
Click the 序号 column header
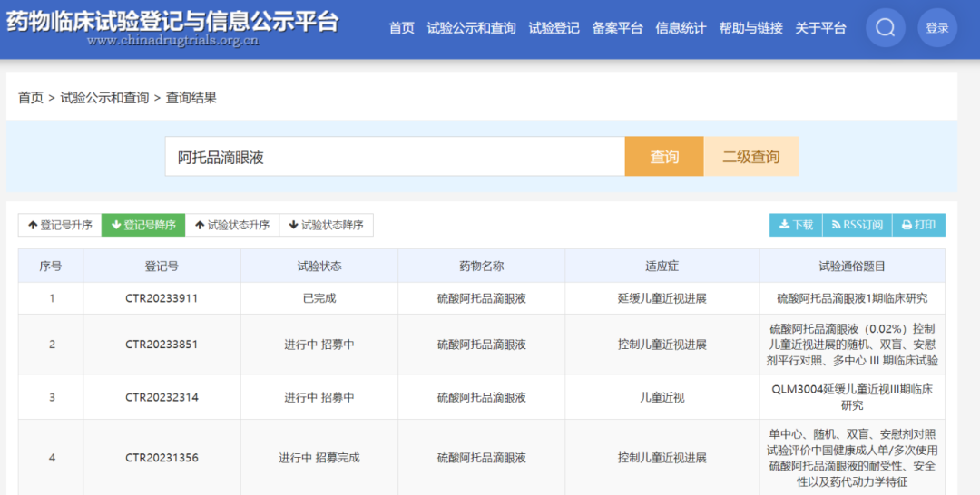coord(51,266)
